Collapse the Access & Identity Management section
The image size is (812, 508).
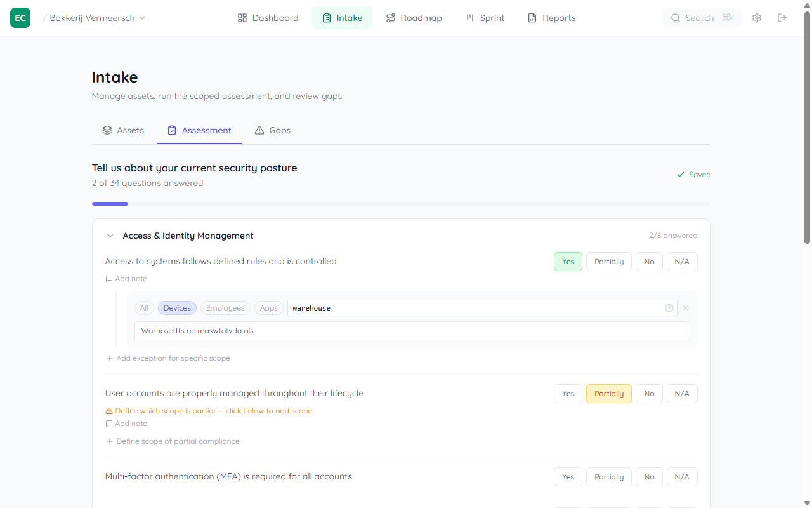point(110,236)
